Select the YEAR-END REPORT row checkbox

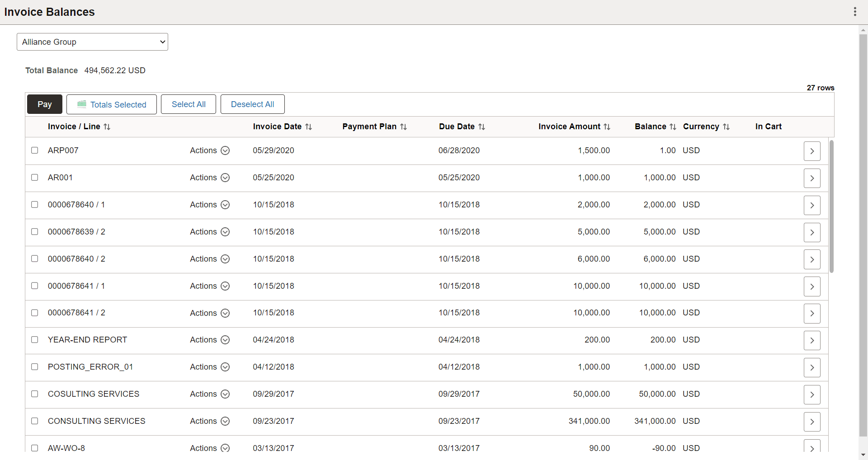pyautogui.click(x=35, y=340)
